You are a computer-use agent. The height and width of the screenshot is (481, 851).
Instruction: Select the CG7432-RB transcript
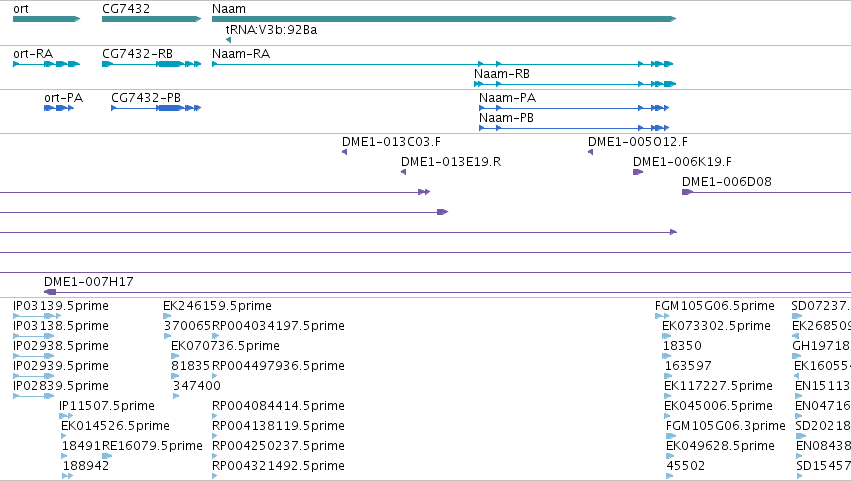click(x=151, y=64)
